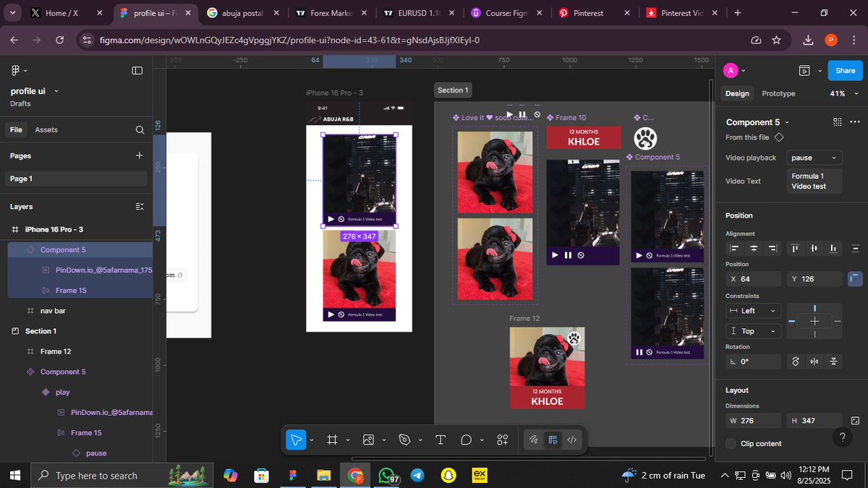The image size is (868, 488).
Task: Open Telegram from Windows taskbar
Action: [417, 475]
